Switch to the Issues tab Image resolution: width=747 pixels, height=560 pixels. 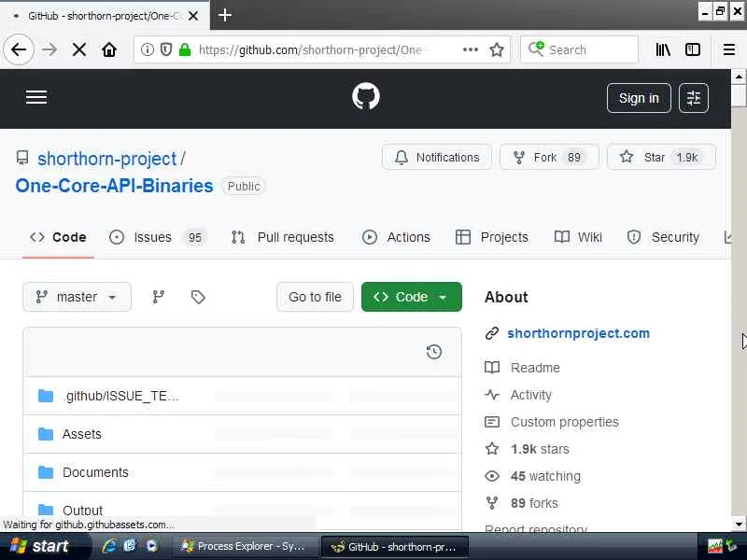[158, 237]
